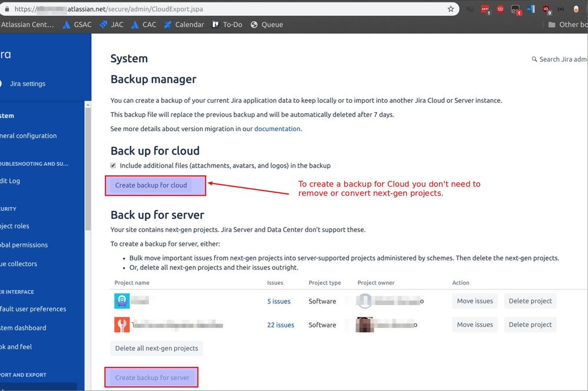Open the Calendar bookmark
The height and width of the screenshot is (391, 588).
click(184, 24)
